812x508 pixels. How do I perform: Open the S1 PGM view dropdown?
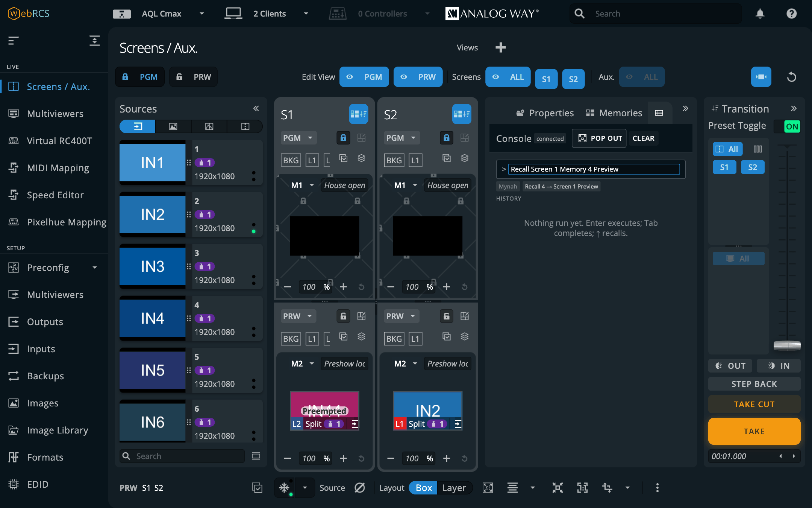pos(298,138)
